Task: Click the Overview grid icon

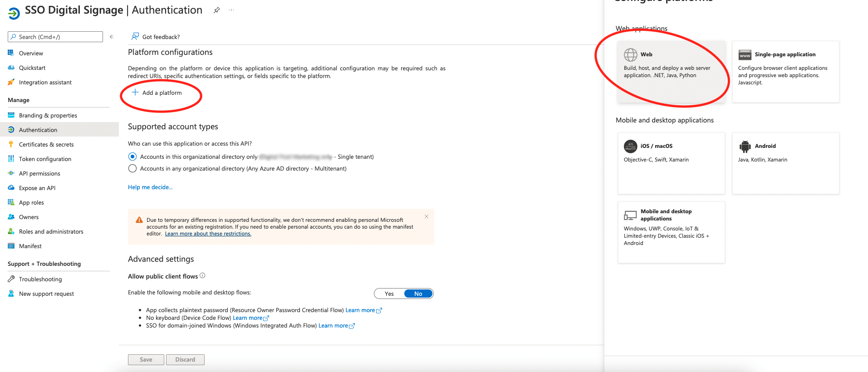Action: tap(11, 53)
